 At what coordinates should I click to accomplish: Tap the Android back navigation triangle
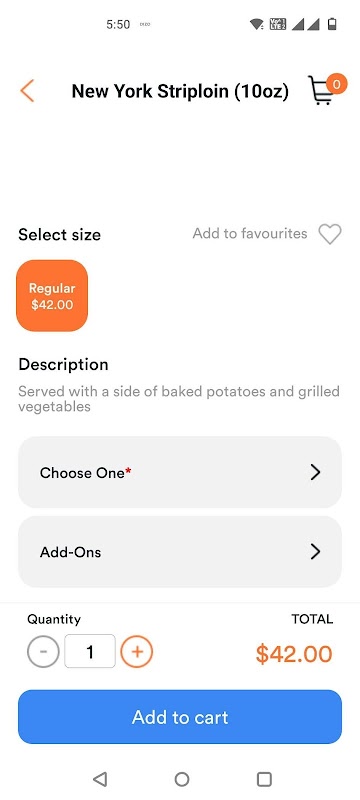click(x=100, y=779)
